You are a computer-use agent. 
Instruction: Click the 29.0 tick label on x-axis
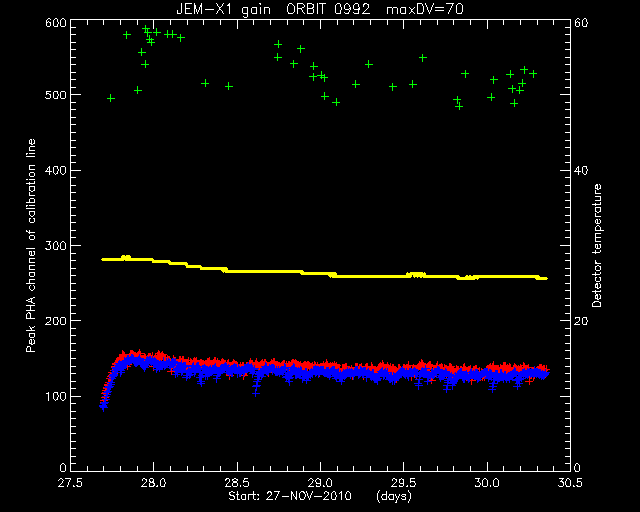[320, 483]
